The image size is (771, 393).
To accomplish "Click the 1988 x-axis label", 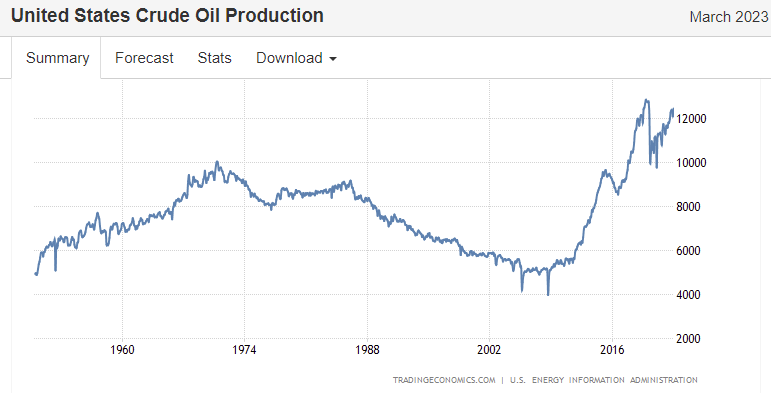I will coord(367,350).
